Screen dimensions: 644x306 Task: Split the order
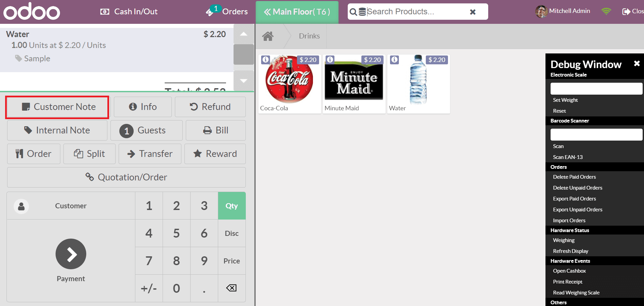[x=89, y=154]
